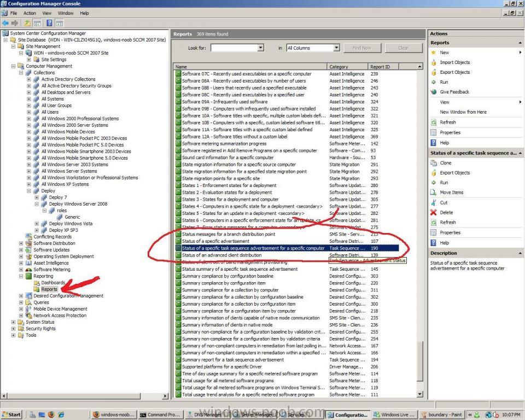Select the Reports node in the tree
The image size is (525, 420).
point(49,289)
